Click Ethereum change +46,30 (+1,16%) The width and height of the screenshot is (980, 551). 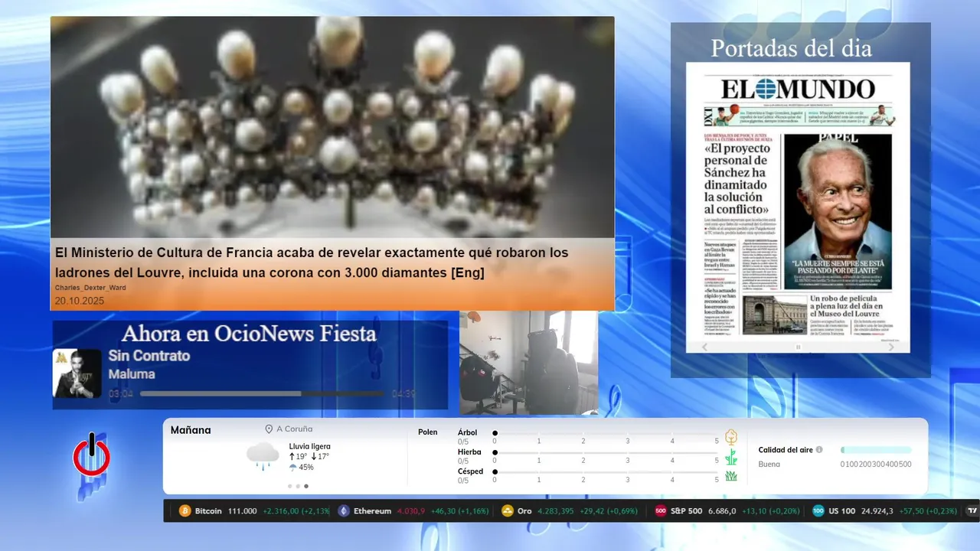[x=459, y=511]
